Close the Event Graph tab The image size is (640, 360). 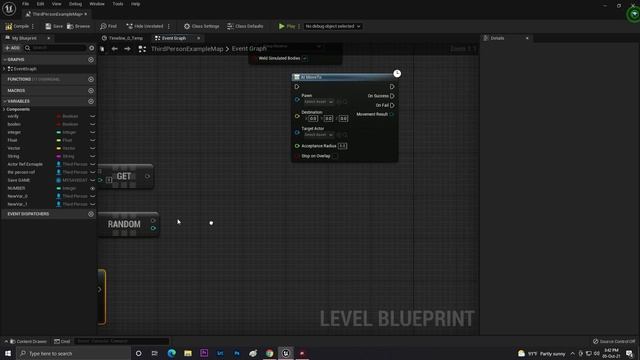click(199, 38)
